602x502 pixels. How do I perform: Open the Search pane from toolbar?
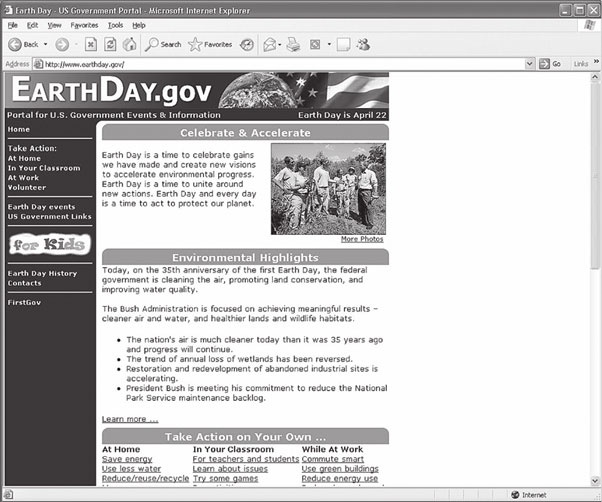(x=163, y=44)
